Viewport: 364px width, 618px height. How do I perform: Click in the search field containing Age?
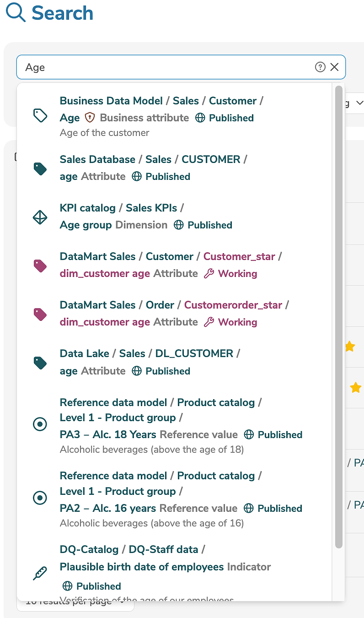pos(137,67)
